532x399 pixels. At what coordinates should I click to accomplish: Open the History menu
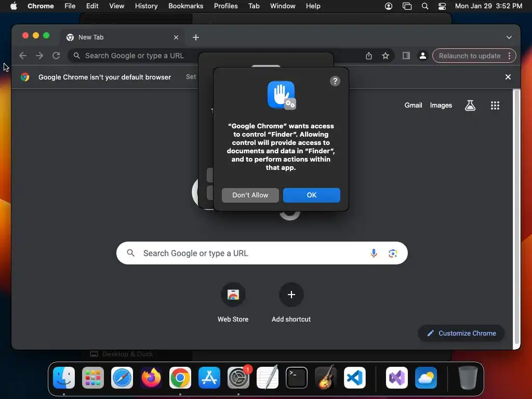click(146, 6)
